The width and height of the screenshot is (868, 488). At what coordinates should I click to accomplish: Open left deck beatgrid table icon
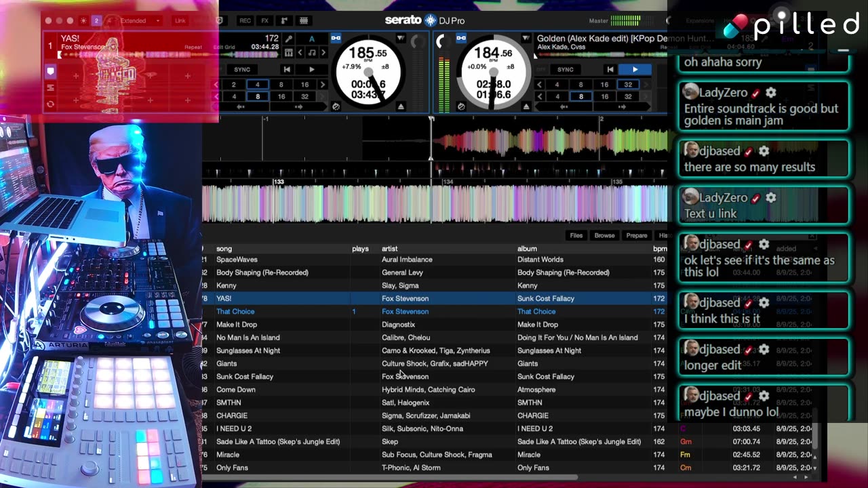point(289,52)
